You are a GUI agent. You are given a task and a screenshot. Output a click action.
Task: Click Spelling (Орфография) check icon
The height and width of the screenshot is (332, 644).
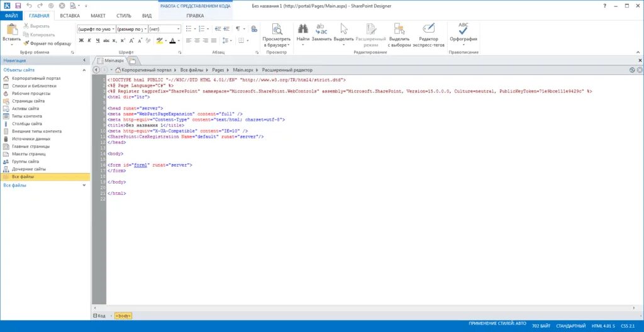coord(464,29)
